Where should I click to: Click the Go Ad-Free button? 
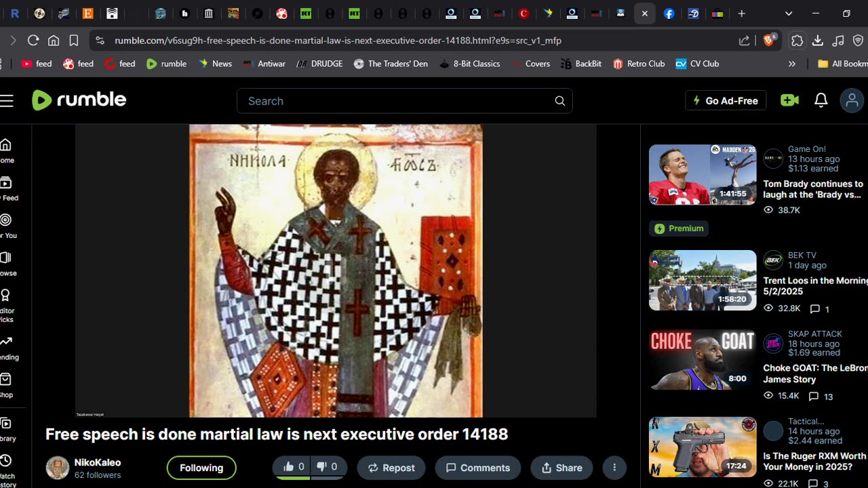click(726, 100)
